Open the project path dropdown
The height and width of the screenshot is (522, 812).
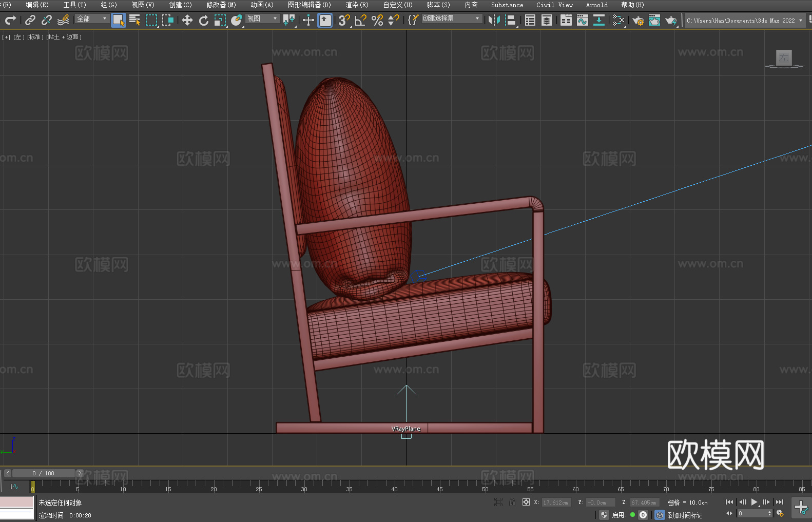(x=745, y=21)
